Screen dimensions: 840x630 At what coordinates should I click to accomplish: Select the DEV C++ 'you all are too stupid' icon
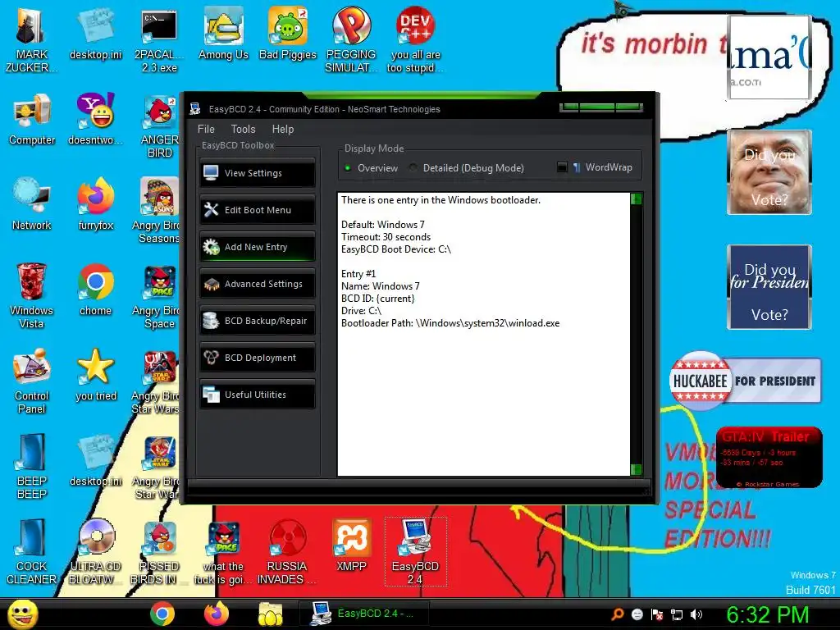tap(415, 40)
